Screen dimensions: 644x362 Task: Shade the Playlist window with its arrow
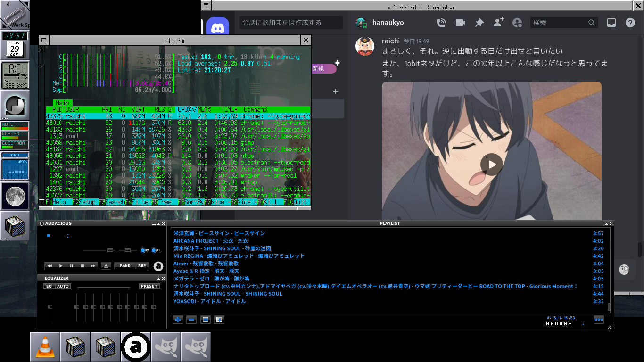point(607,223)
